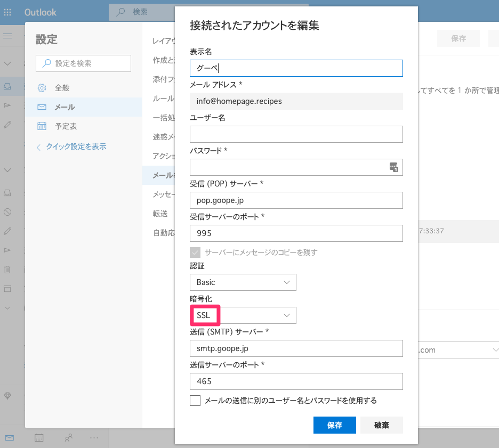Open the lower drafts pencil icon
Image resolution: width=499 pixels, height=448 pixels.
tap(7, 231)
